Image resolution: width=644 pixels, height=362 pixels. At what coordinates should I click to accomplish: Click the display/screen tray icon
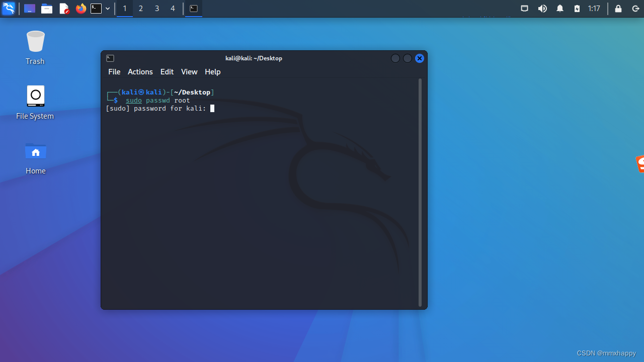pos(524,9)
